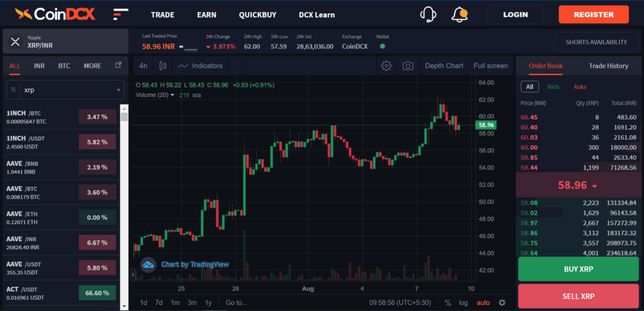This screenshot has width=644, height=311.
Task: Open the bottom chart properties gear
Action: (x=502, y=303)
